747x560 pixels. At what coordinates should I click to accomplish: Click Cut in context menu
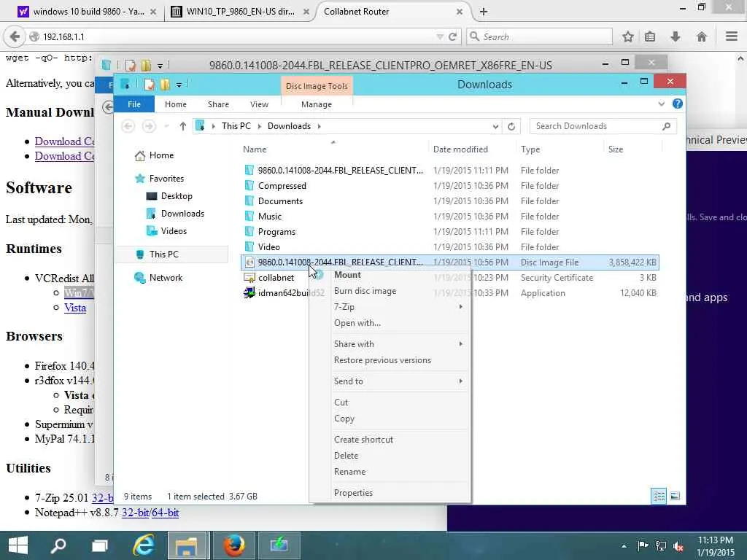point(341,402)
